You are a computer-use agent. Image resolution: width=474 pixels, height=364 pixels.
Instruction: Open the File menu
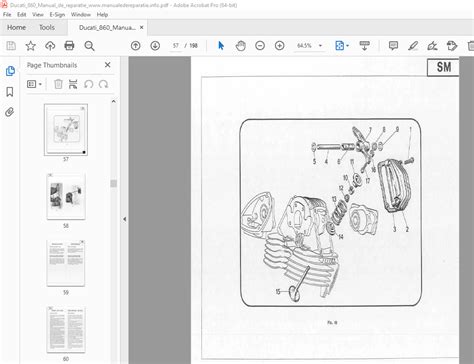pyautogui.click(x=7, y=15)
